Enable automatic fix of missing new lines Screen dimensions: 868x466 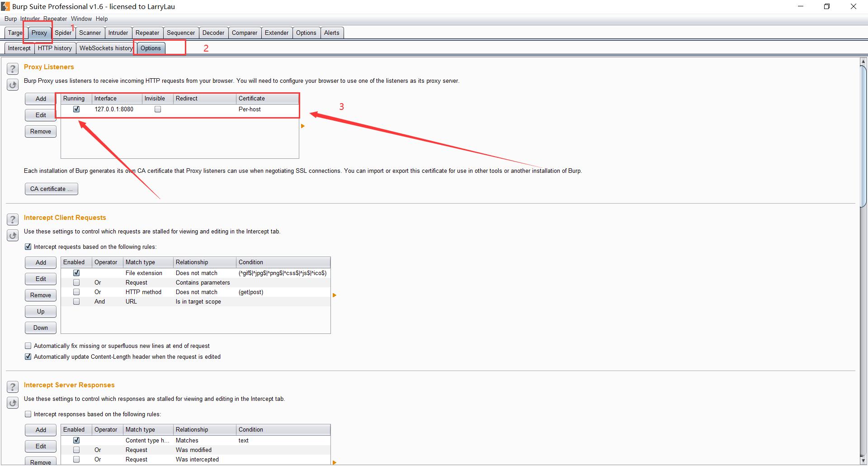[28, 346]
